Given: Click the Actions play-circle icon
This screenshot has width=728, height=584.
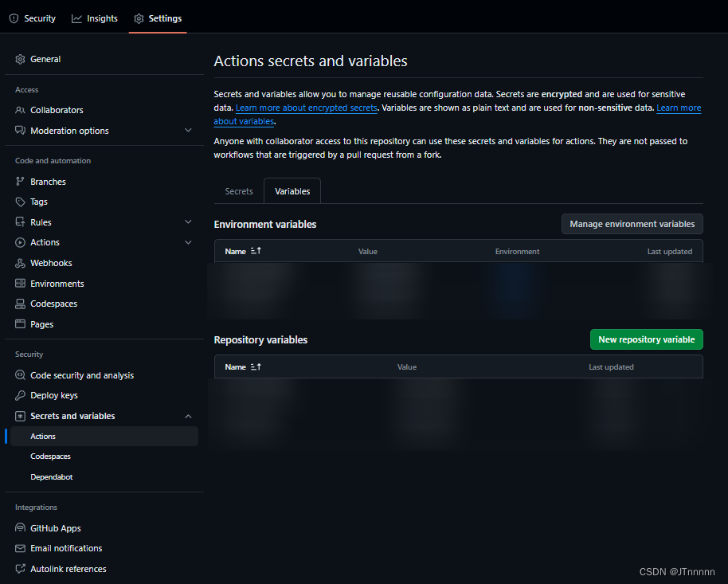Looking at the screenshot, I should point(20,242).
